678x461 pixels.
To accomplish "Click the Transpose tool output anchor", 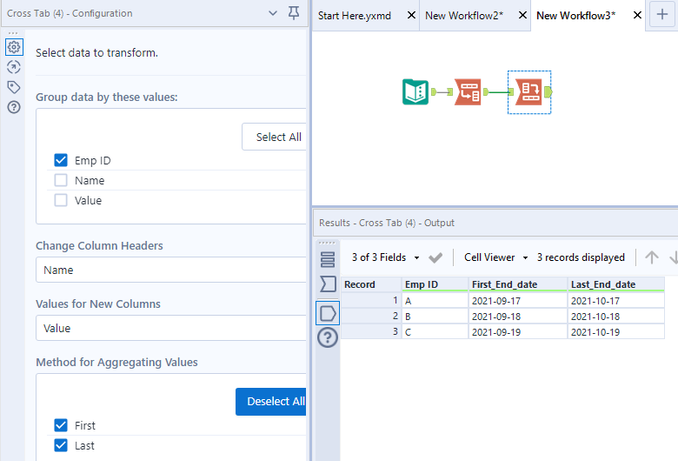I will [486, 92].
